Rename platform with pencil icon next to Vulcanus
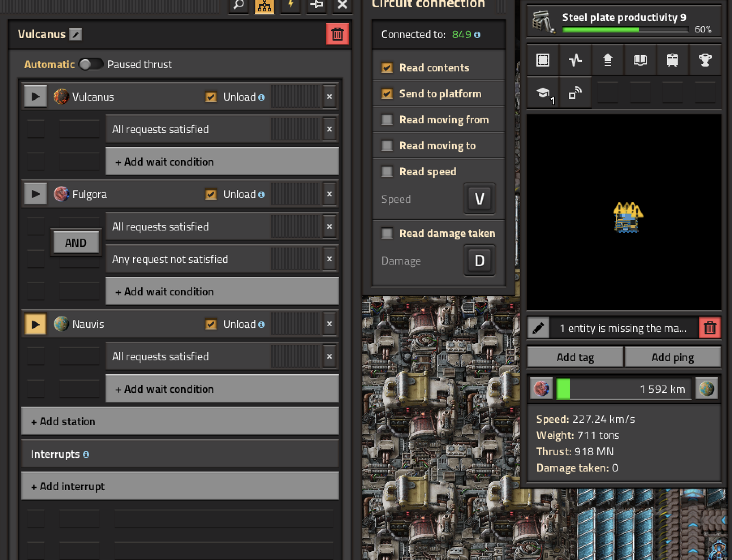This screenshot has width=732, height=560. point(75,34)
